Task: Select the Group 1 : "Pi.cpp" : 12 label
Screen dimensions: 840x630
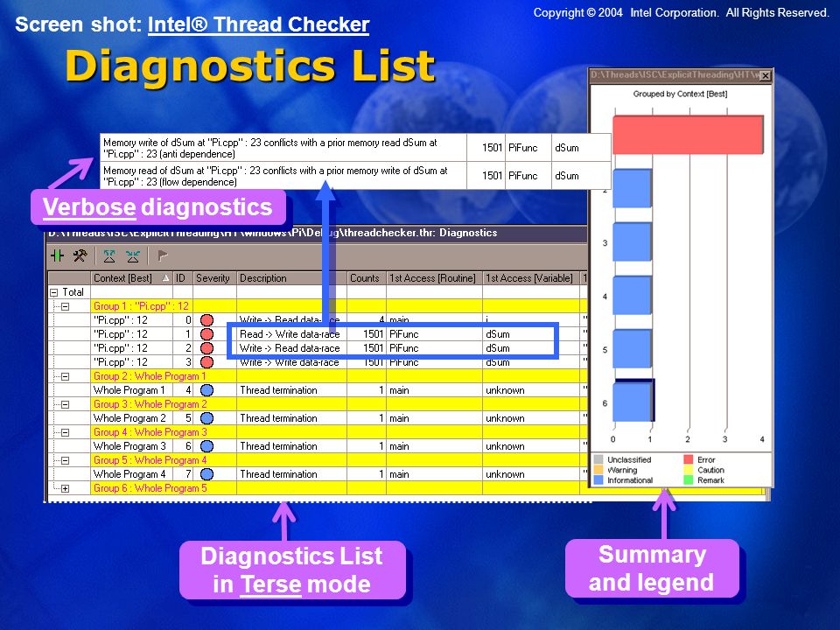Action: tap(141, 306)
